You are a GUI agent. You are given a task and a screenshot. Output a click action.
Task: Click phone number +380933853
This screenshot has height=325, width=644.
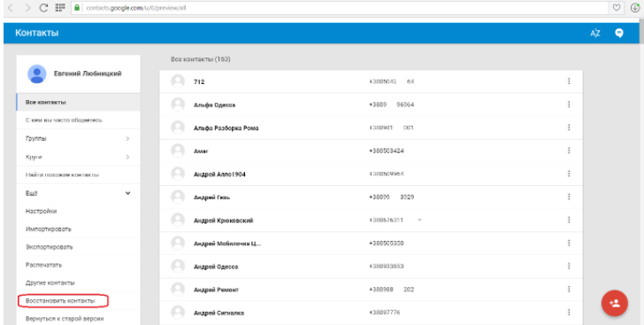click(386, 267)
